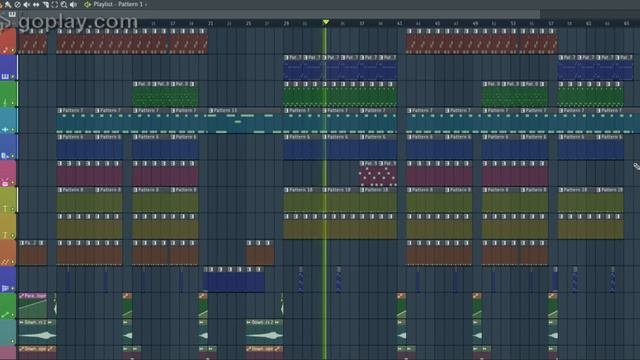Click the keyboard icon on track 2 header
Screen dimensions: 640x360
click(x=5, y=76)
